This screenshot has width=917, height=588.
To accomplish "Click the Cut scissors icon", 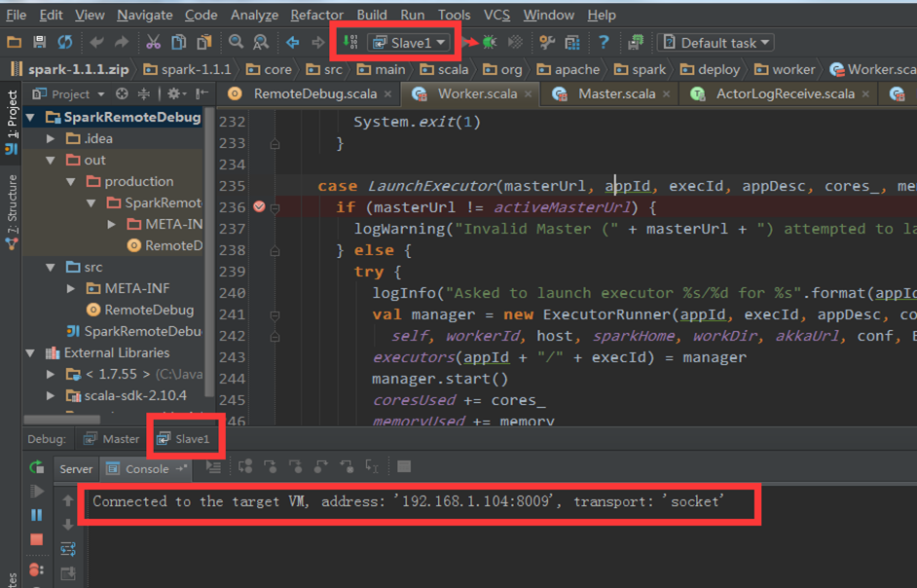I will click(x=153, y=42).
